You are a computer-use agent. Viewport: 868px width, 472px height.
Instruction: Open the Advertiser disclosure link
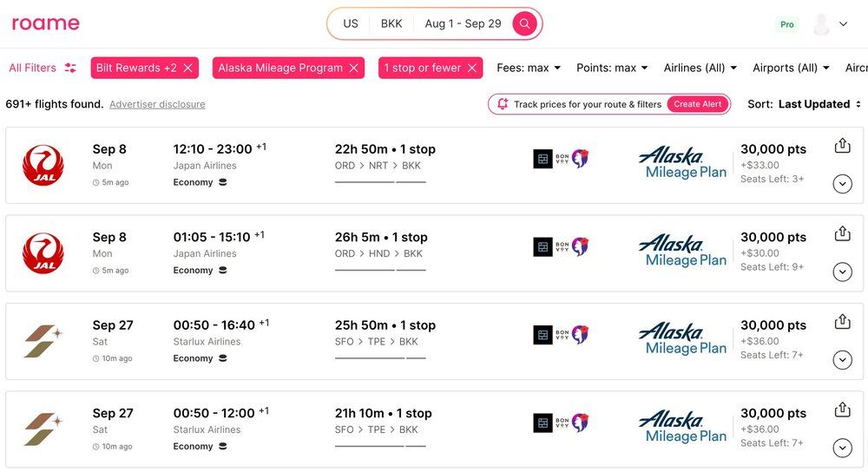[157, 104]
